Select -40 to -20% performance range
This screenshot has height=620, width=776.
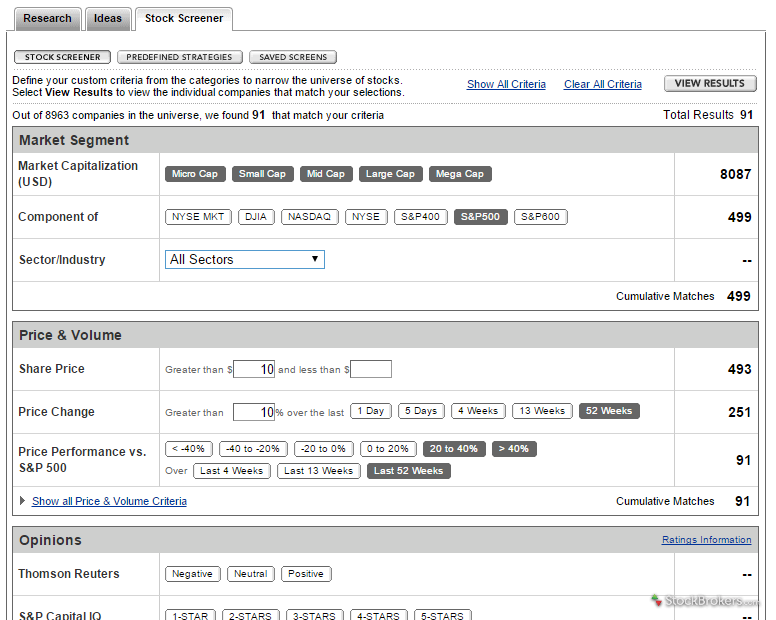click(253, 449)
